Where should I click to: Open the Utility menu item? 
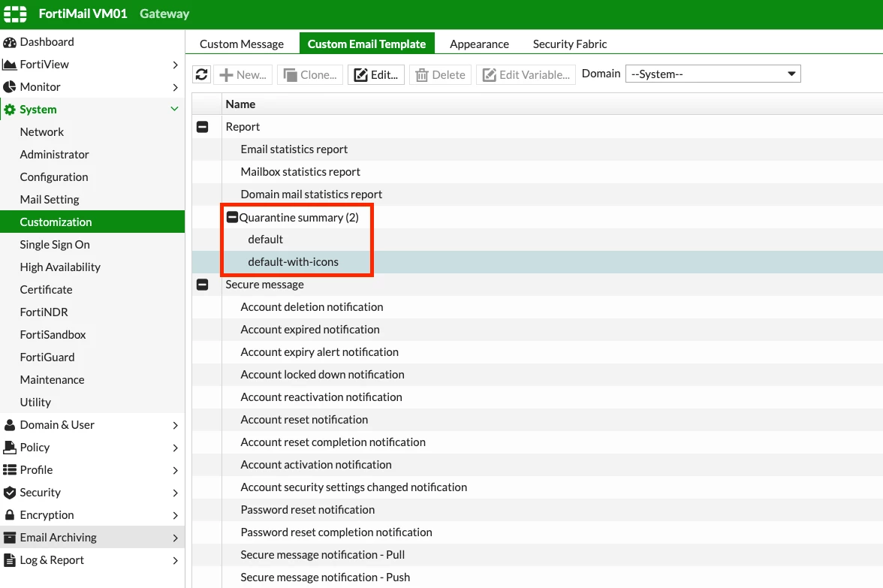click(92, 403)
